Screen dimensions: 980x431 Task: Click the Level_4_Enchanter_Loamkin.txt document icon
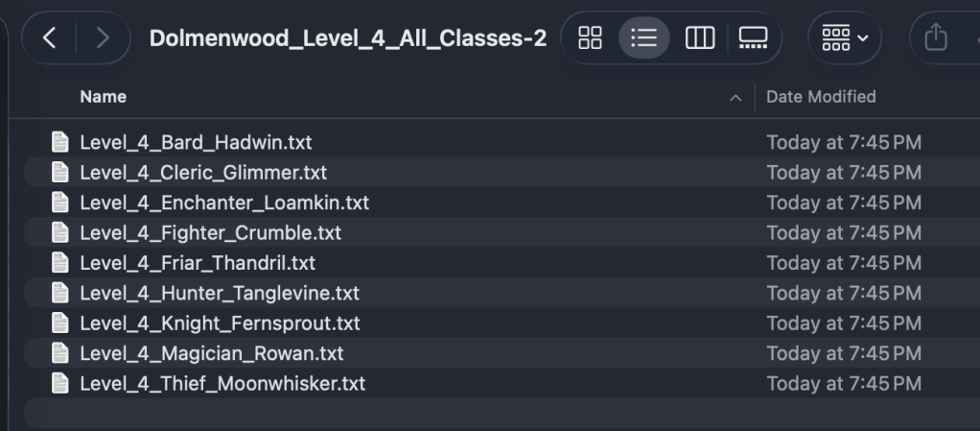(x=59, y=204)
